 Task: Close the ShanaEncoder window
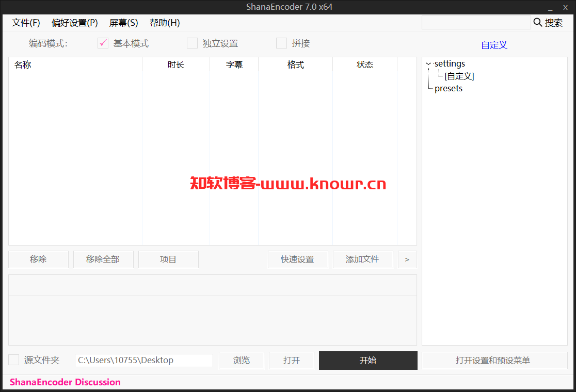coord(565,7)
